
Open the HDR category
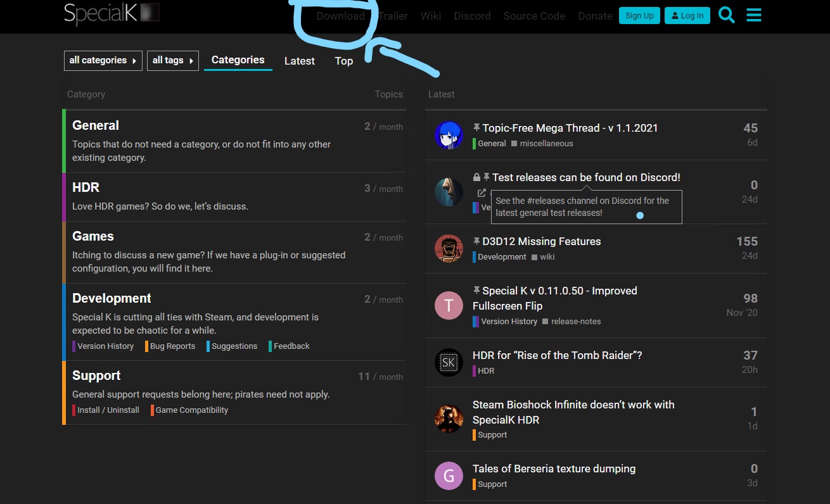86,187
